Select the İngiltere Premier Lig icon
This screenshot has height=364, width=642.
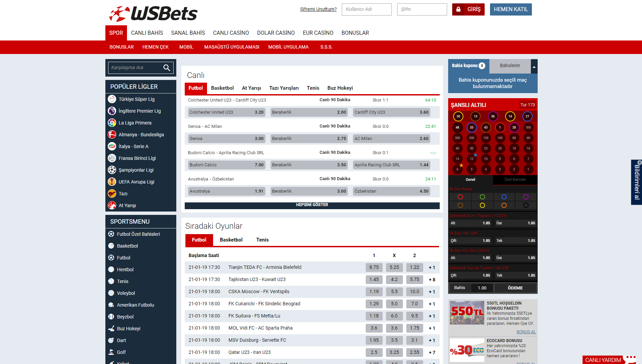tap(112, 111)
